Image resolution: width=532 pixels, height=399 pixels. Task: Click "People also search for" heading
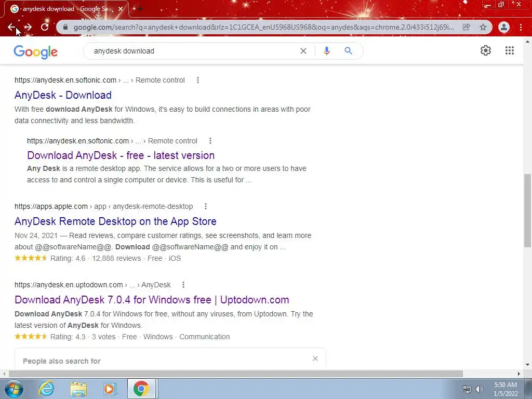click(62, 361)
